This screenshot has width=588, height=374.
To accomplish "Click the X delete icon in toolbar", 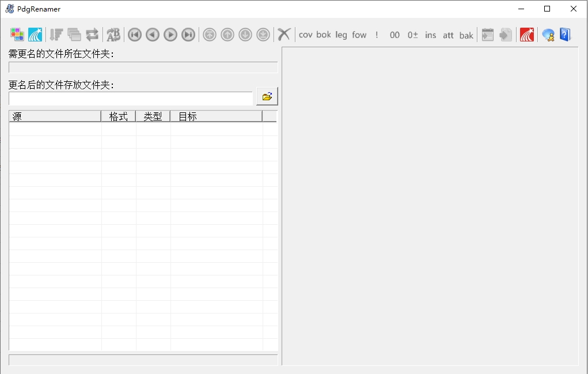I will tap(284, 35).
